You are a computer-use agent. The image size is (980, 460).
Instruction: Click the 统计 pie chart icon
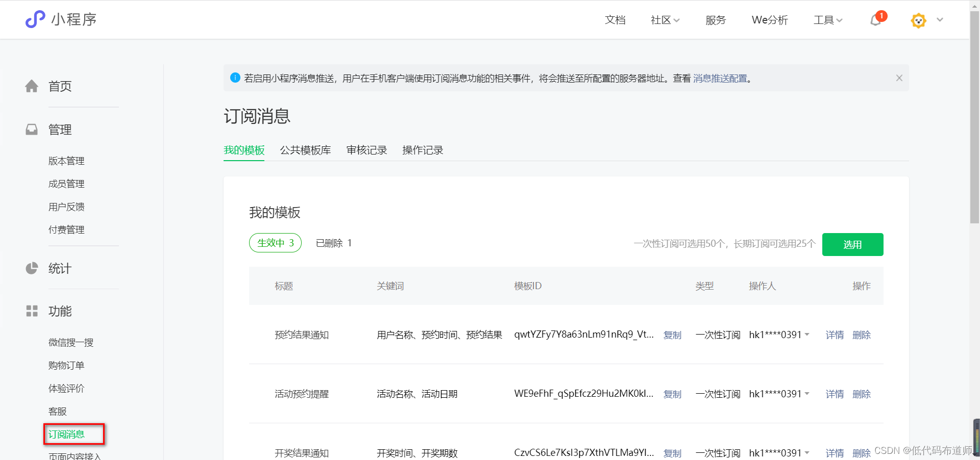[32, 268]
